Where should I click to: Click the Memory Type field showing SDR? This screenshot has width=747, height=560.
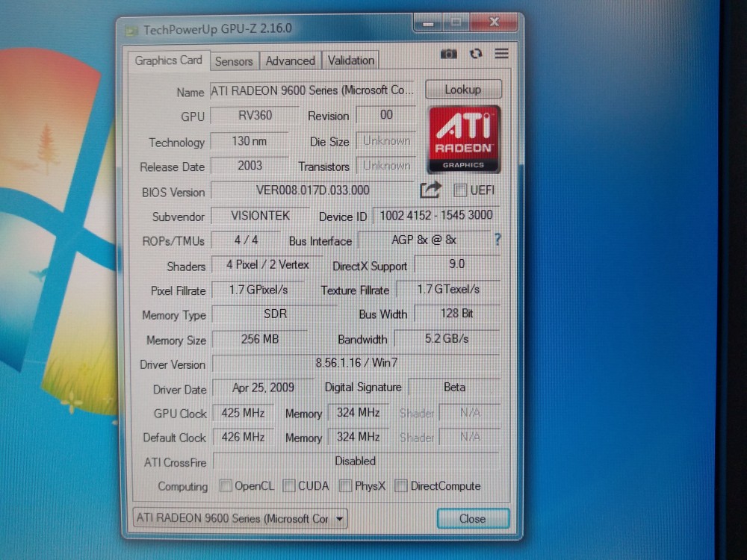click(275, 314)
